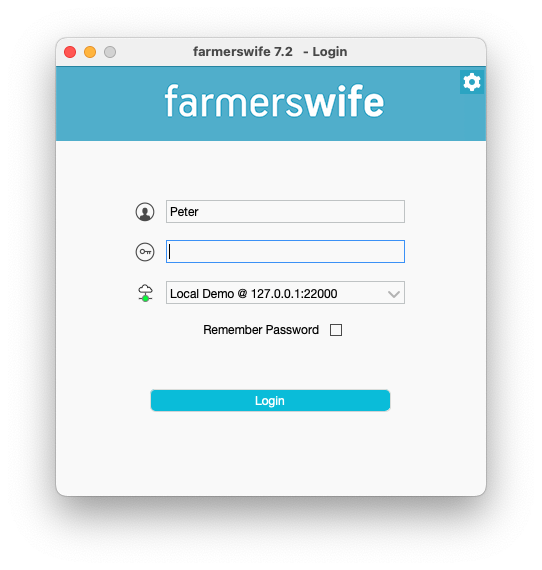Open the Local Demo server dropdown
The height and width of the screenshot is (570, 542).
285,292
